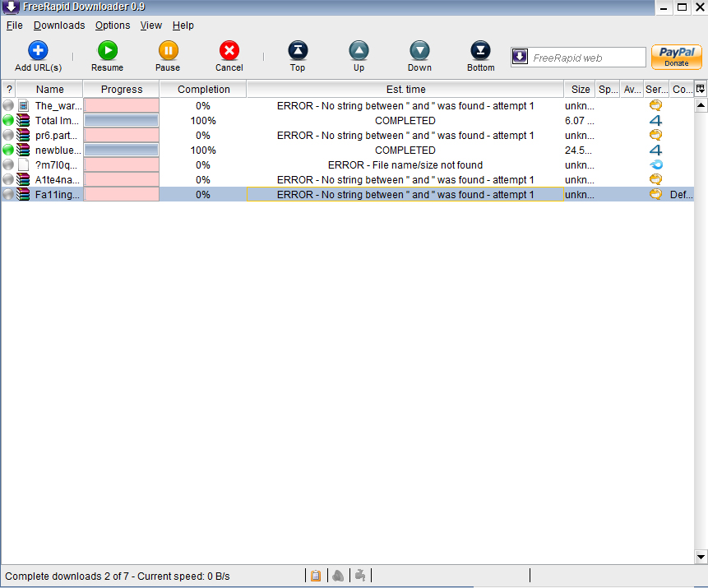Open the Help menu
Screen dimensions: 708x588
[x=183, y=25]
